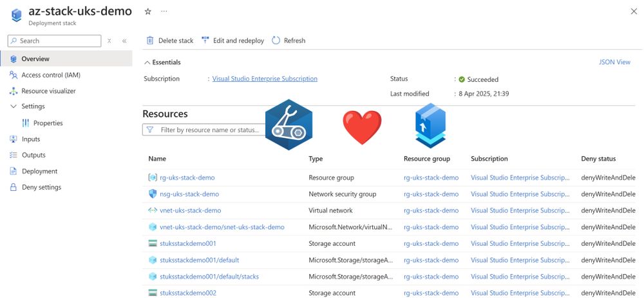Viewport: 644px width, 298px height.
Task: Click the nsg-uks-stack-demo shield icon
Action: click(153, 194)
